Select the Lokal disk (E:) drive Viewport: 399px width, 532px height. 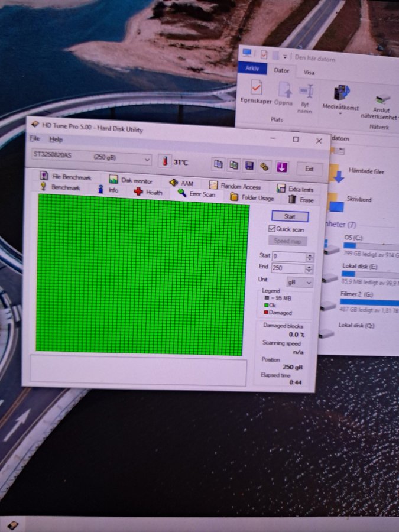[x=361, y=274]
